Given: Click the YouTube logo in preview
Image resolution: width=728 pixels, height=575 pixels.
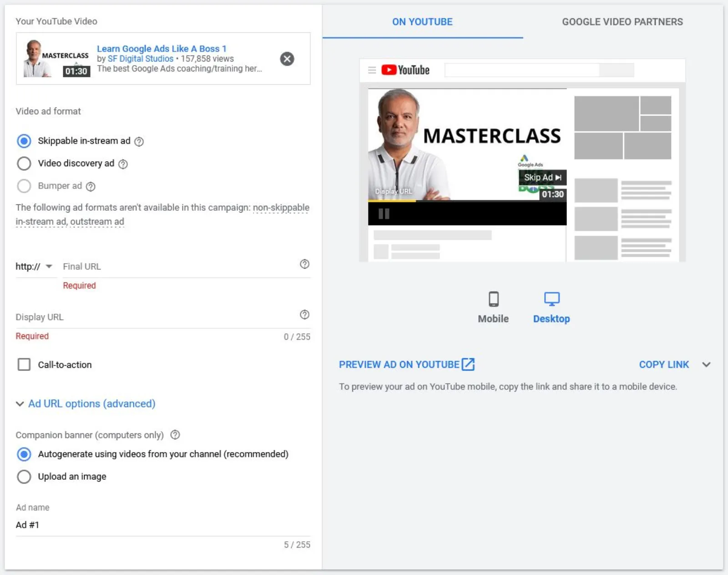Looking at the screenshot, I should tap(405, 70).
